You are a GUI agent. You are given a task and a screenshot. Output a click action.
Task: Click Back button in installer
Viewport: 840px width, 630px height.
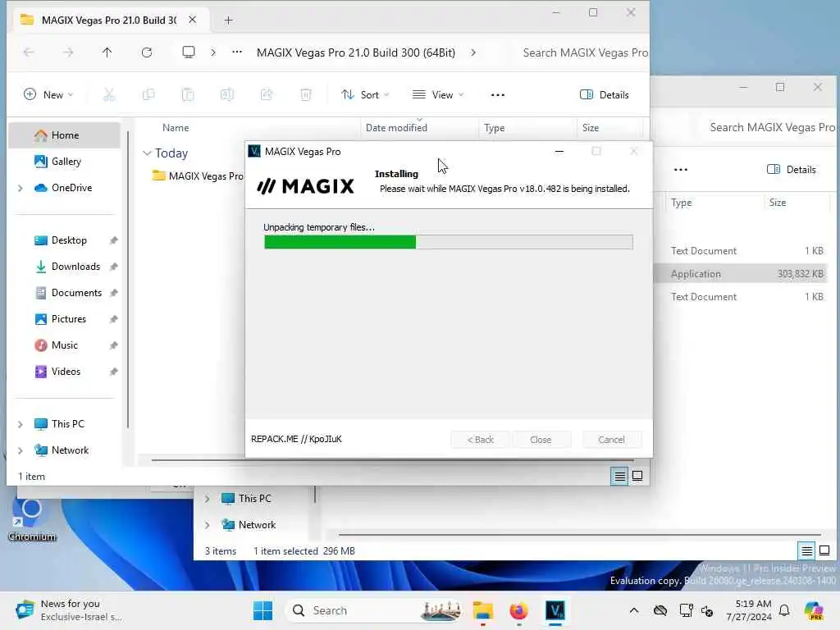click(480, 440)
